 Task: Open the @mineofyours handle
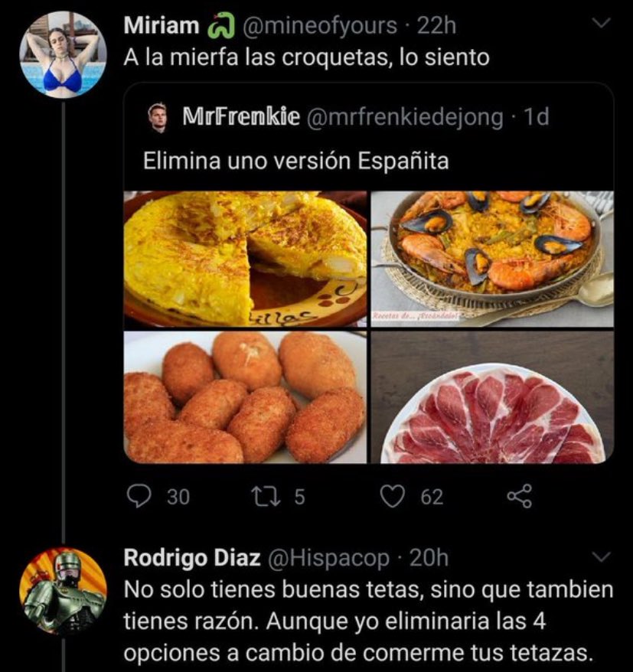(320, 26)
